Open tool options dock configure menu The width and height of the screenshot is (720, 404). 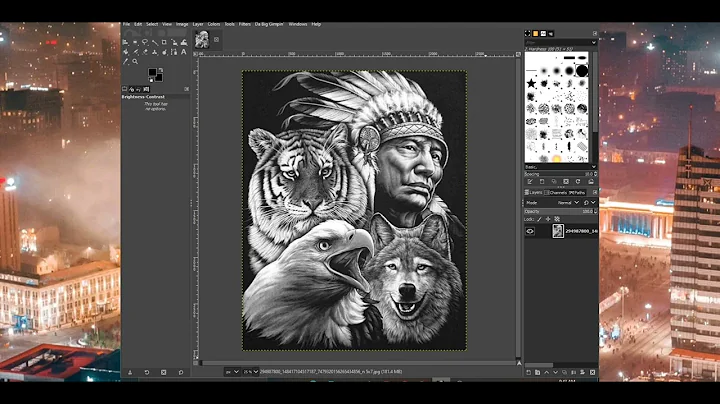click(186, 89)
